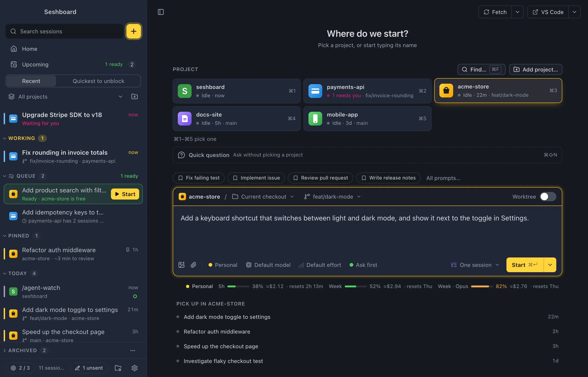The width and height of the screenshot is (588, 377).
Task: Expand the Archived section
Action: (23, 350)
